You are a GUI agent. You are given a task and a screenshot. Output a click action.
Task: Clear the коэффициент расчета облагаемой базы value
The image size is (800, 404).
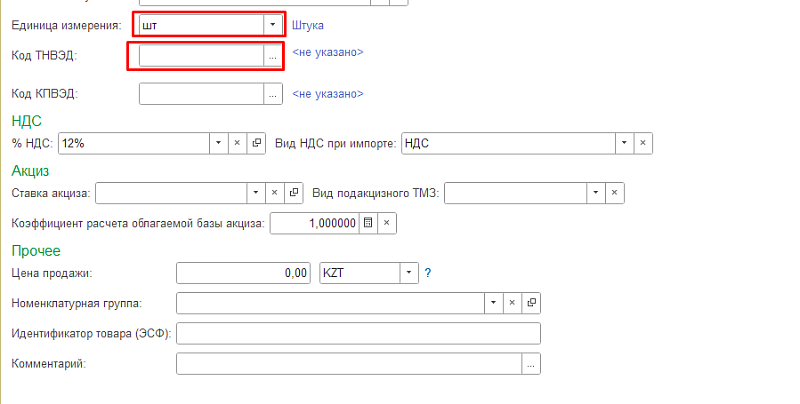(x=387, y=223)
